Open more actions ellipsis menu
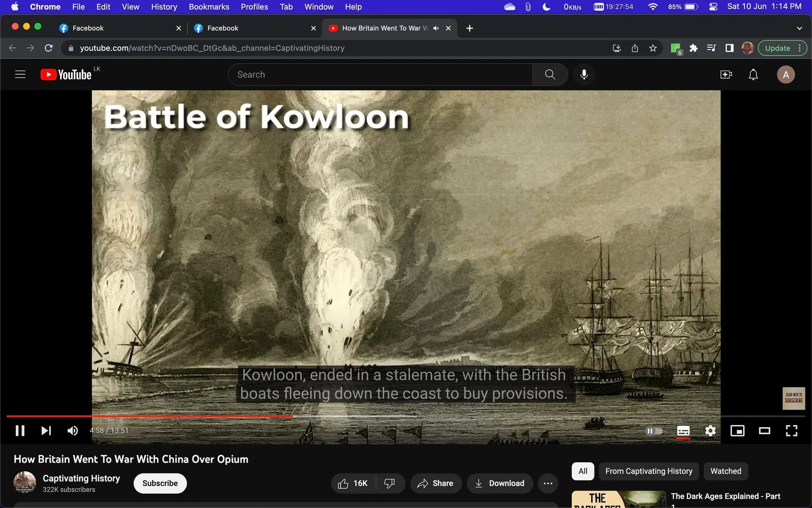 (x=548, y=483)
